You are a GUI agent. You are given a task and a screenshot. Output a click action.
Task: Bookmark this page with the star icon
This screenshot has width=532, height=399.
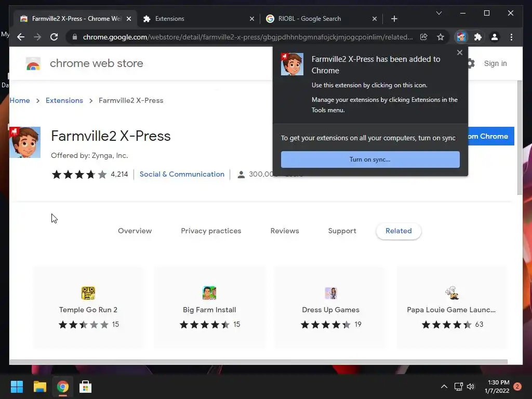[x=441, y=37]
